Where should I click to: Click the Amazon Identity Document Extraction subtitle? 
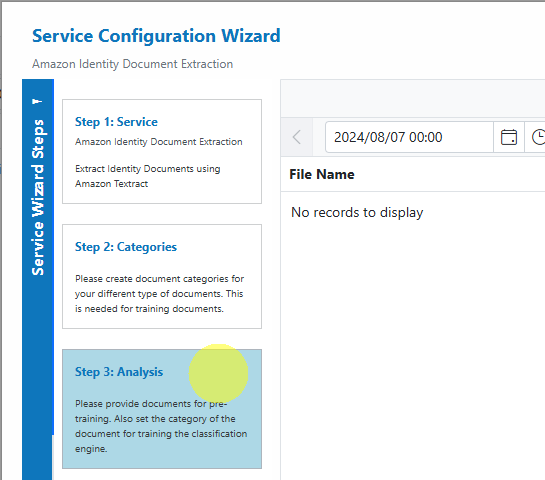132,64
